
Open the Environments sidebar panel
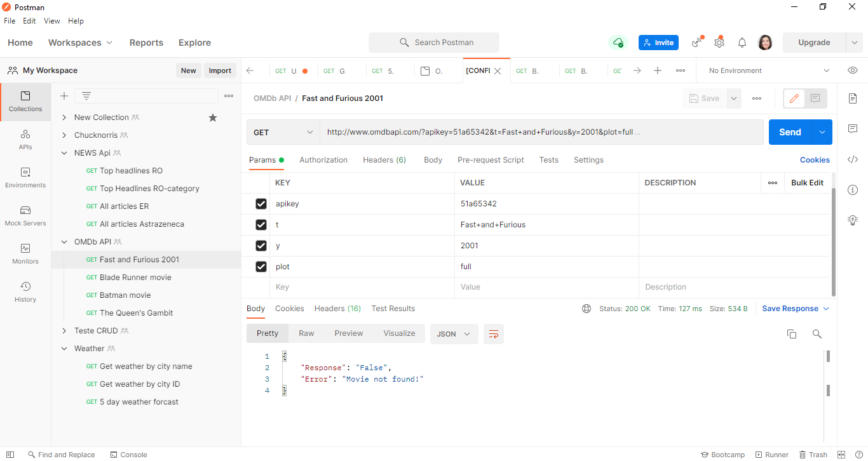(25, 178)
